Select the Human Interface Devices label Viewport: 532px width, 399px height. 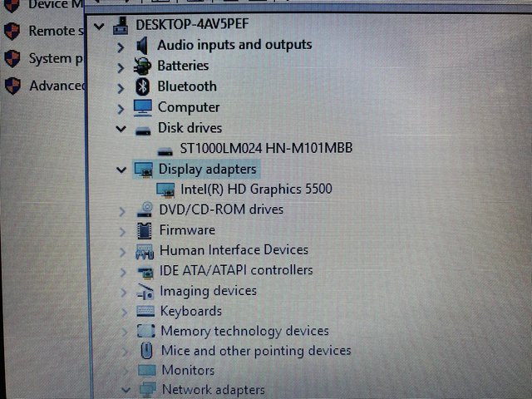[234, 250]
